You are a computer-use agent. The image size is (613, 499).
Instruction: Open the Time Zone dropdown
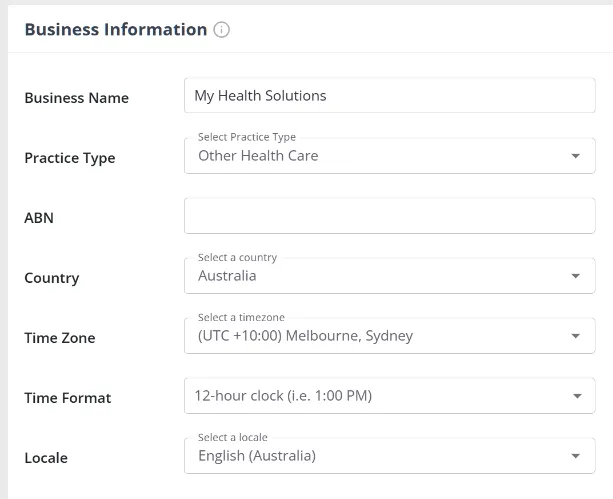point(390,336)
